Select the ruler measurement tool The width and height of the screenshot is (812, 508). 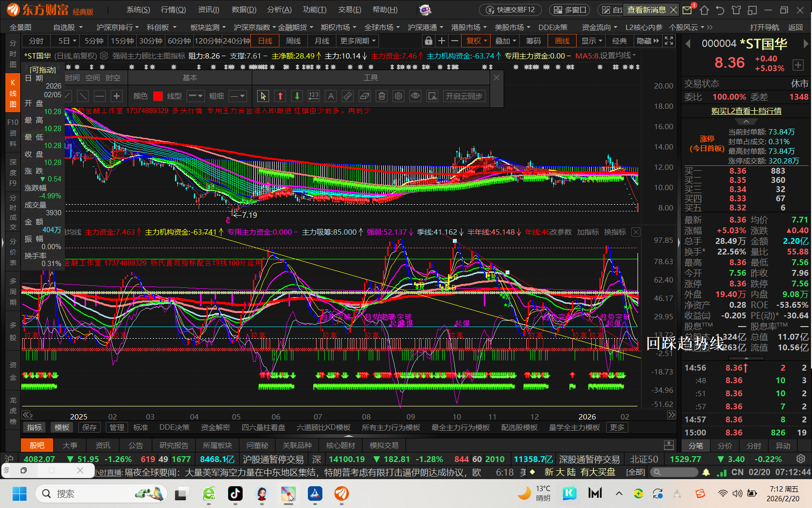(348, 96)
